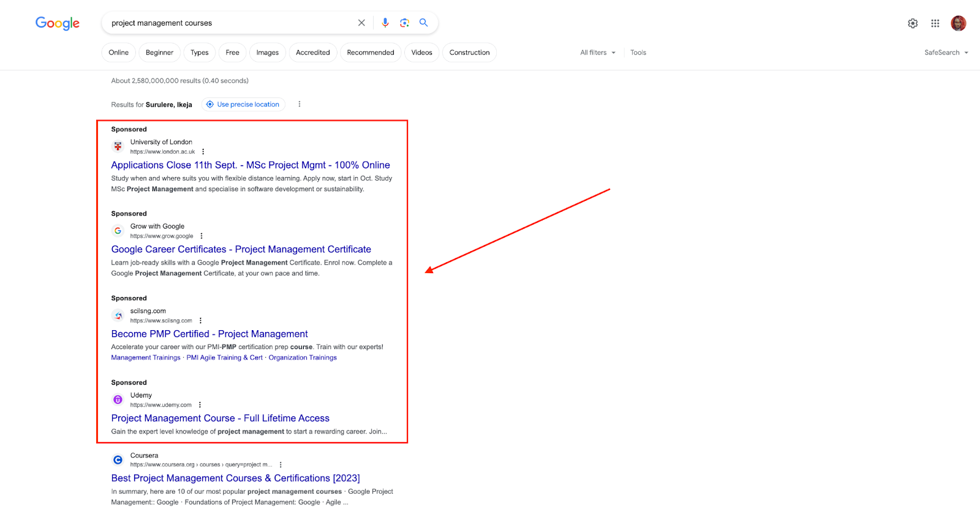Switch to the Images tab
The height and width of the screenshot is (520, 980).
coord(268,53)
